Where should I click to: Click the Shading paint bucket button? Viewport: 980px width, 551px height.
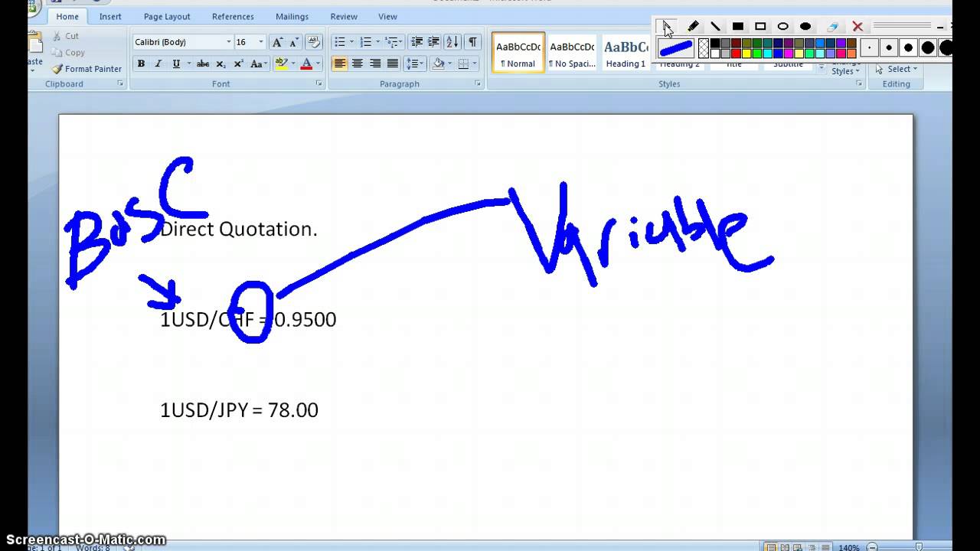click(x=438, y=64)
